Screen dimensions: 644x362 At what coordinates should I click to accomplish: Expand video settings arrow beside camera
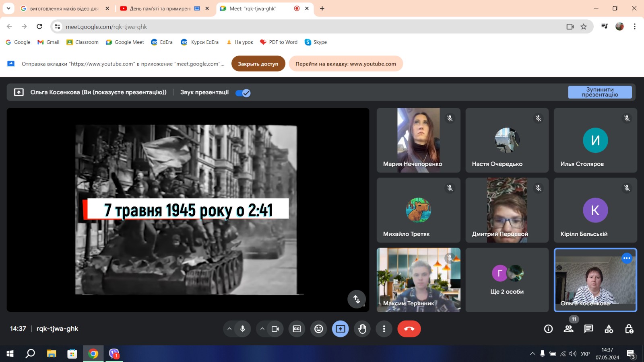[262, 329]
